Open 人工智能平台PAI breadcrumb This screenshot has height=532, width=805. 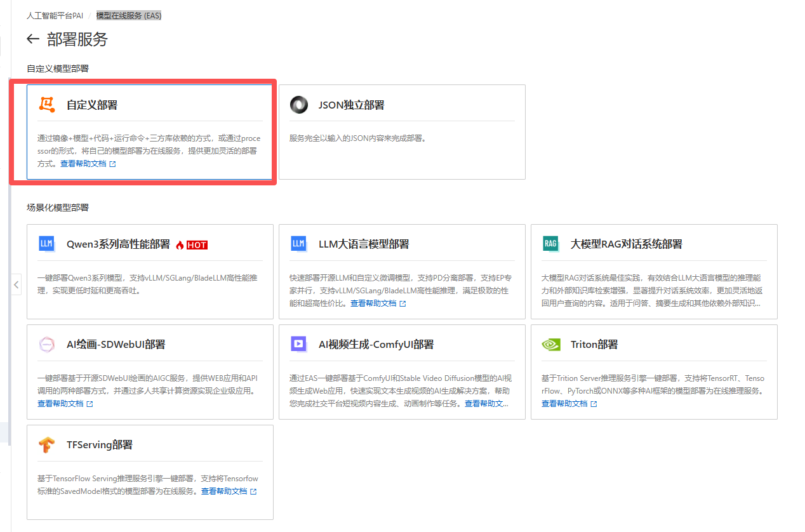click(x=55, y=15)
